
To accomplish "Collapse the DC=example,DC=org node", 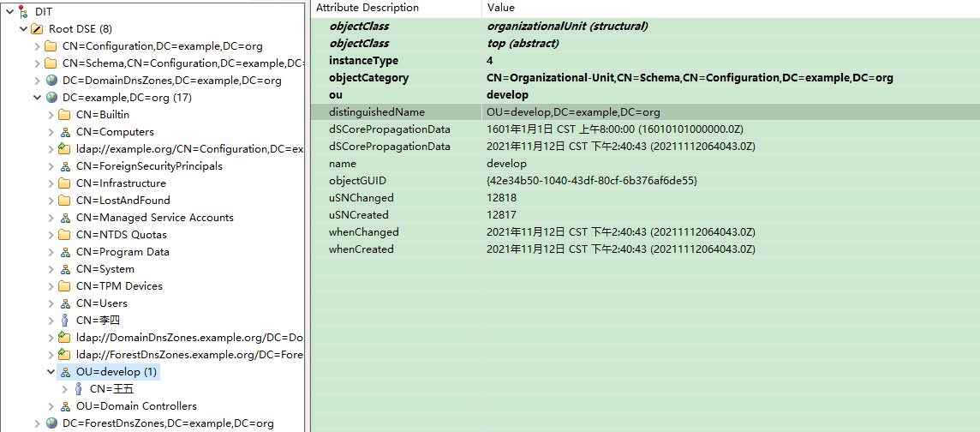I will coord(36,98).
